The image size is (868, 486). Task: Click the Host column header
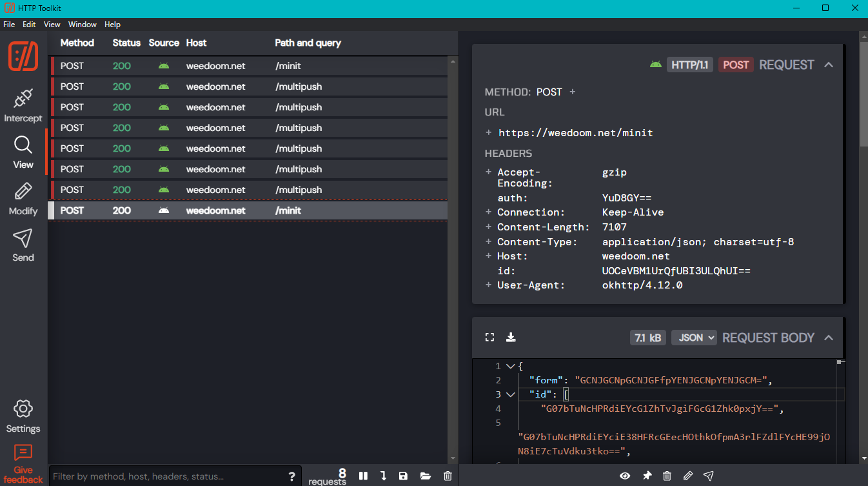point(197,43)
